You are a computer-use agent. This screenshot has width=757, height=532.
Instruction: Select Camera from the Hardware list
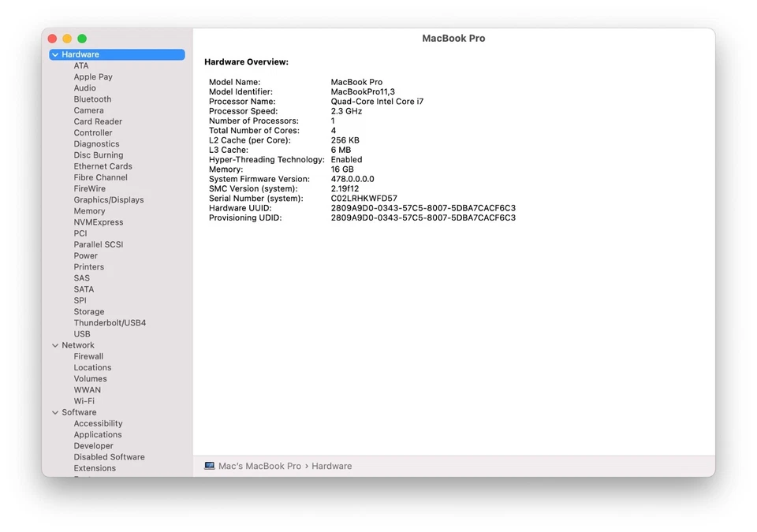(x=90, y=110)
